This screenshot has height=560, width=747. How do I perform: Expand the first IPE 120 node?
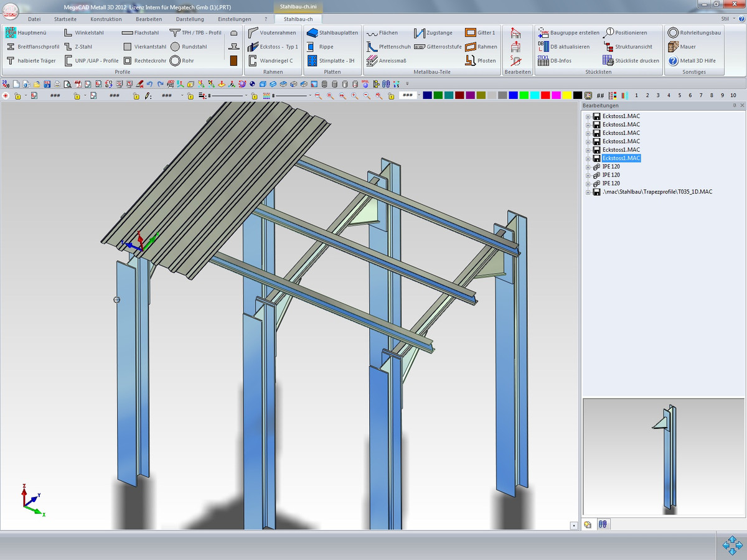[588, 167]
